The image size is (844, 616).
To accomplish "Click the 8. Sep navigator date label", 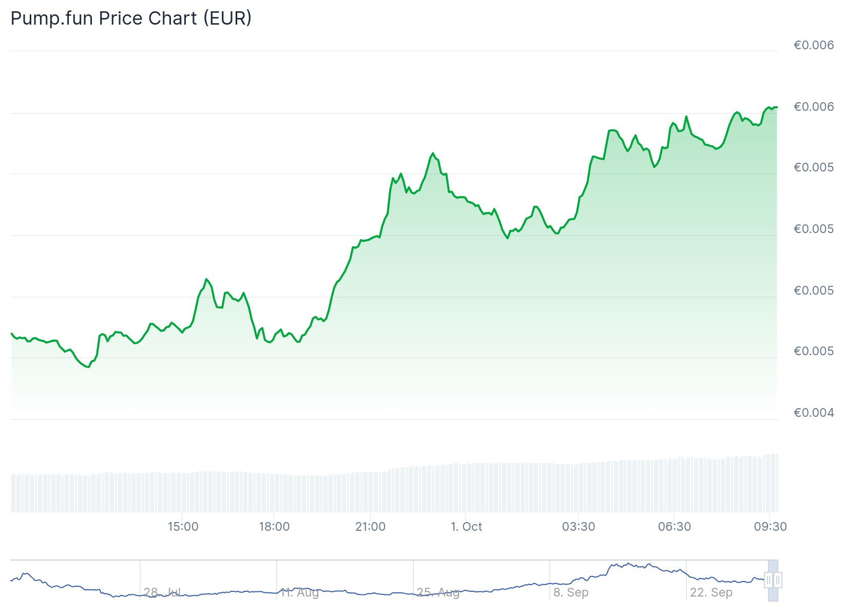I will 571,592.
